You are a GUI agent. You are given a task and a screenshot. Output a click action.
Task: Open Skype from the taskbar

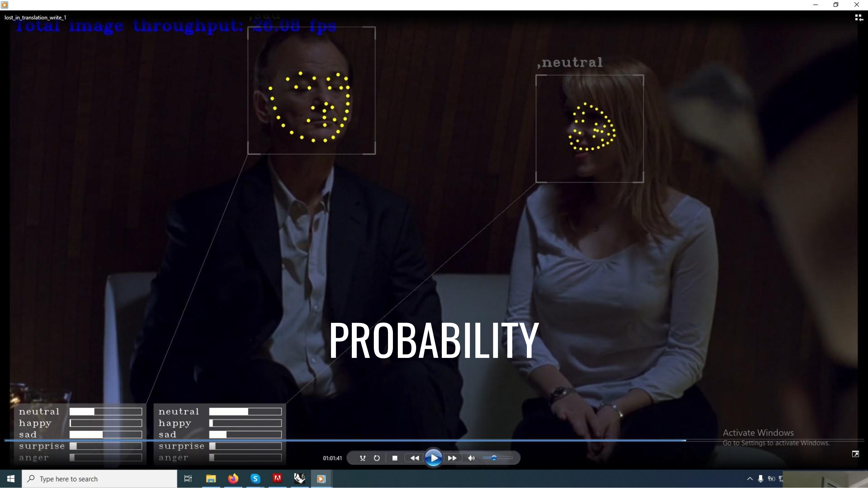coord(255,478)
